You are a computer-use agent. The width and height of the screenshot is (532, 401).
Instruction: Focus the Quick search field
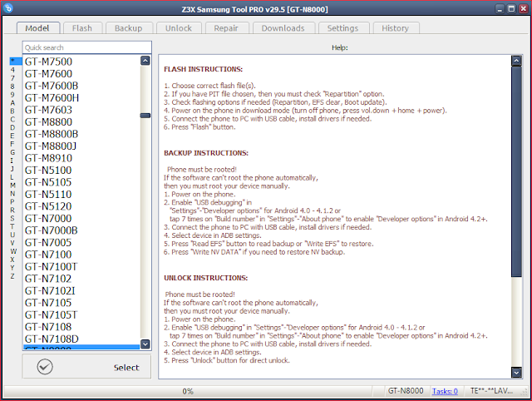point(86,47)
